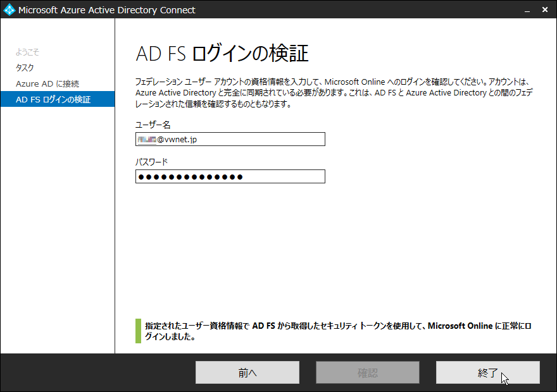
Task: Click the Azure AD Connect title bar icon
Action: click(x=9, y=9)
